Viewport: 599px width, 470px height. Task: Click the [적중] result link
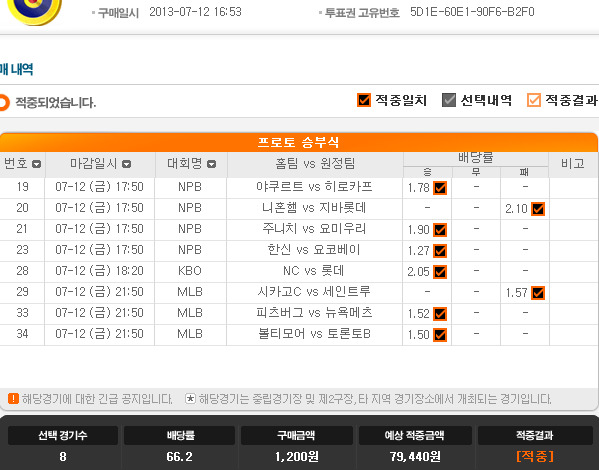click(535, 456)
